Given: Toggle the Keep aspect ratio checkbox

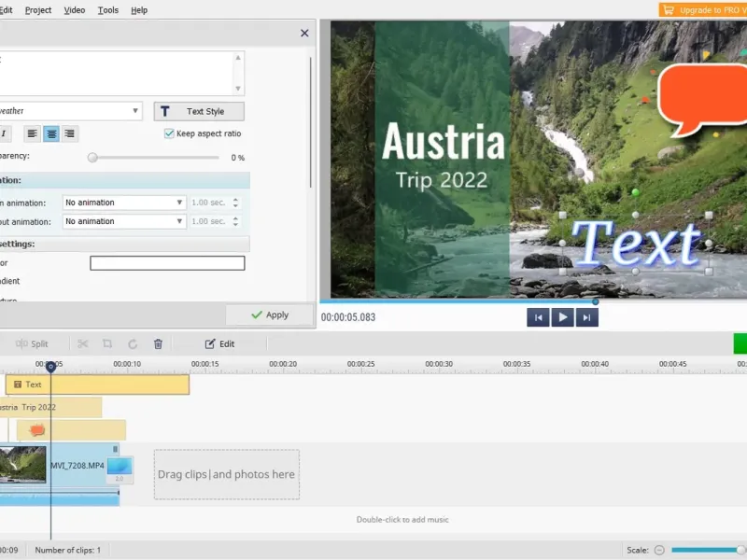Looking at the screenshot, I should (x=169, y=133).
